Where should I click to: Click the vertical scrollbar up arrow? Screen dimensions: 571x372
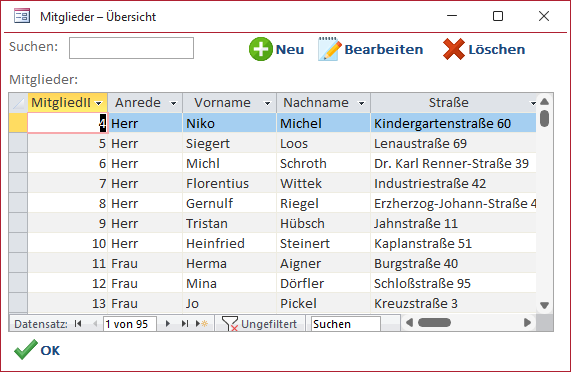(544, 102)
